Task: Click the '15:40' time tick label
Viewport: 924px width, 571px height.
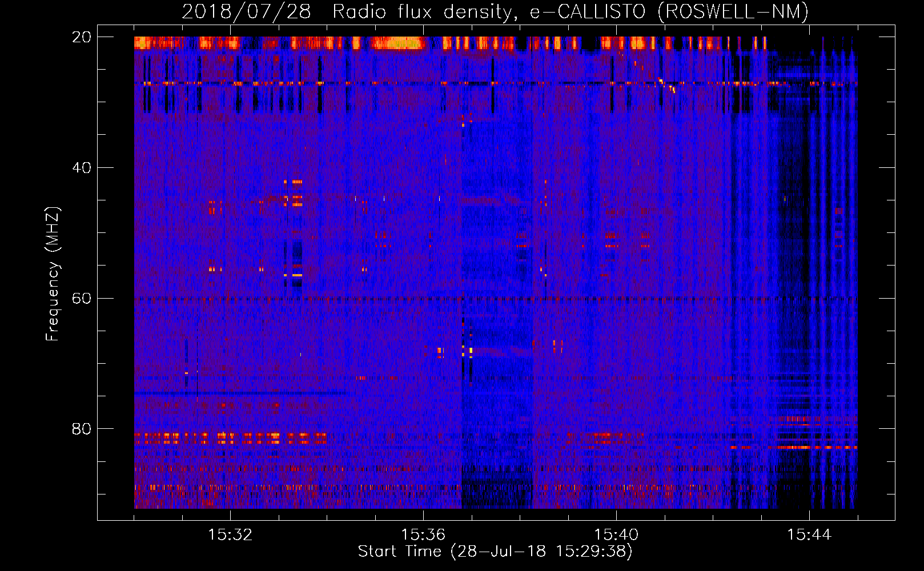Action: click(x=616, y=535)
